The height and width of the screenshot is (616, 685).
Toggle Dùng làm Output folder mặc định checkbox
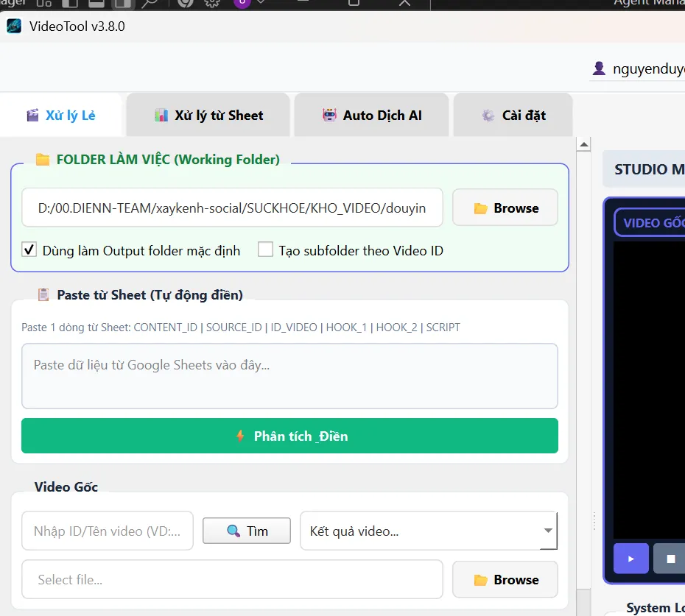(29, 250)
